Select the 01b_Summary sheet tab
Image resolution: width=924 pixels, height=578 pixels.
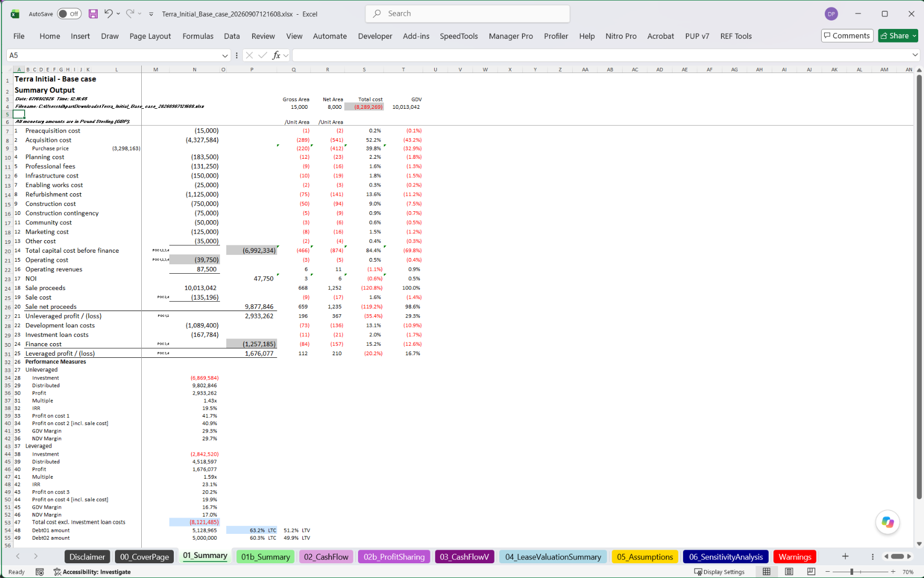click(266, 557)
